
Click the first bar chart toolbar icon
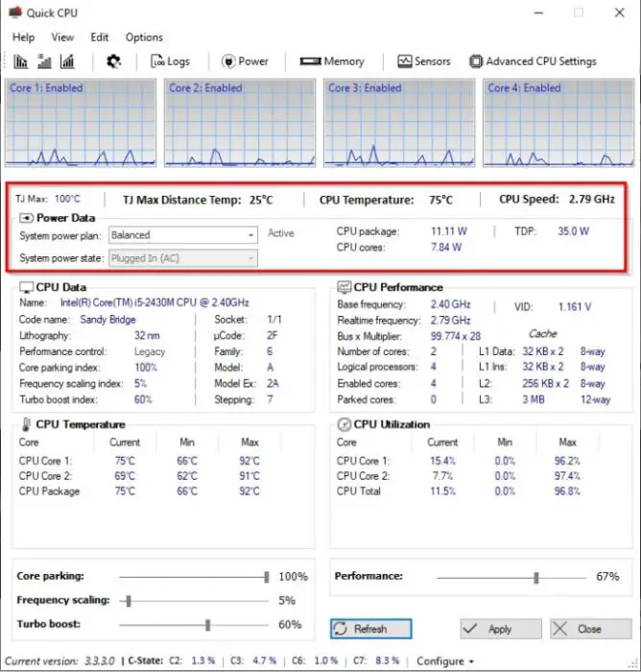coord(20,61)
